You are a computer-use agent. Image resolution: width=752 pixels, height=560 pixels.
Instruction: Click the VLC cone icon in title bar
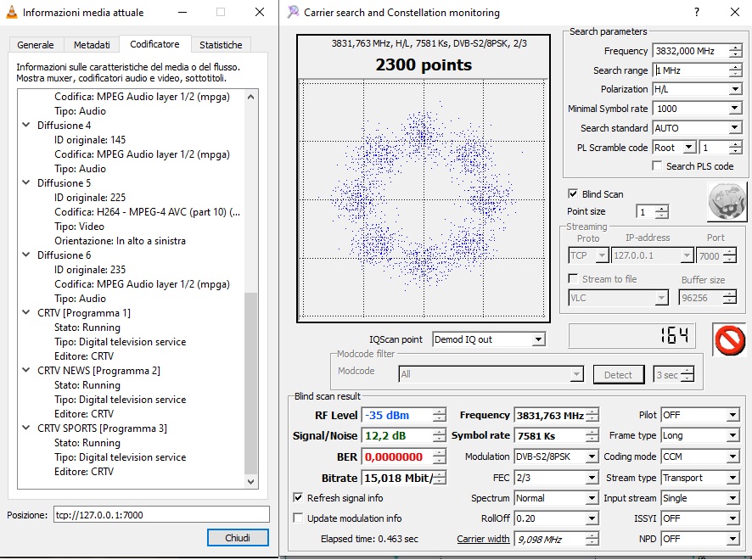click(12, 13)
